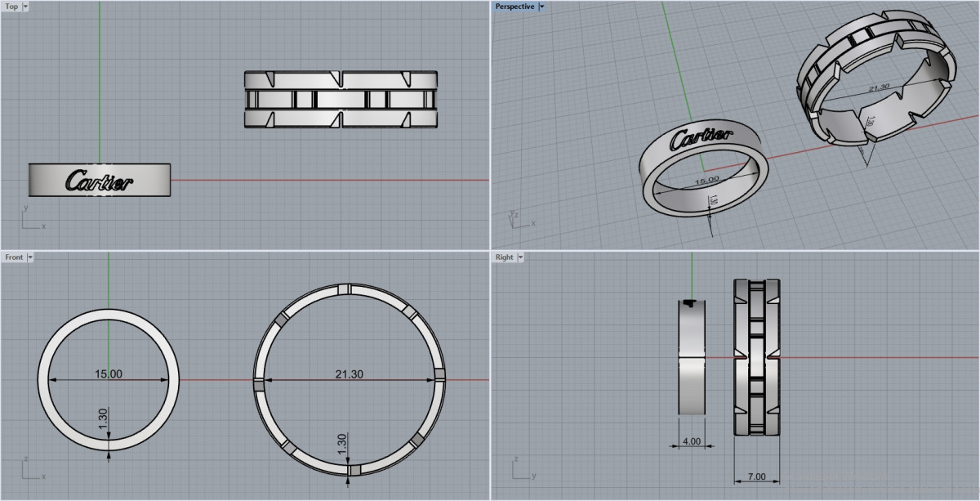The height and width of the screenshot is (501, 980).
Task: Select the 21.30 dimension in Front view
Action: (349, 374)
